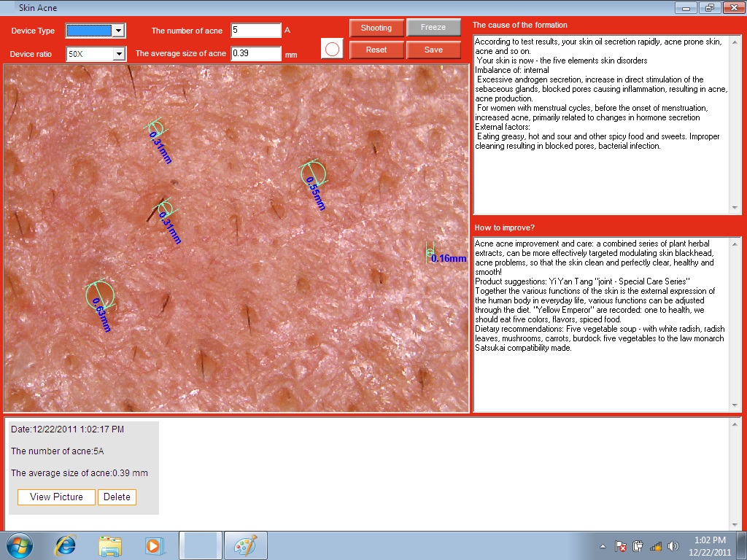Switch to Paint in the taskbar
This screenshot has width=747, height=560.
pyautogui.click(x=245, y=545)
